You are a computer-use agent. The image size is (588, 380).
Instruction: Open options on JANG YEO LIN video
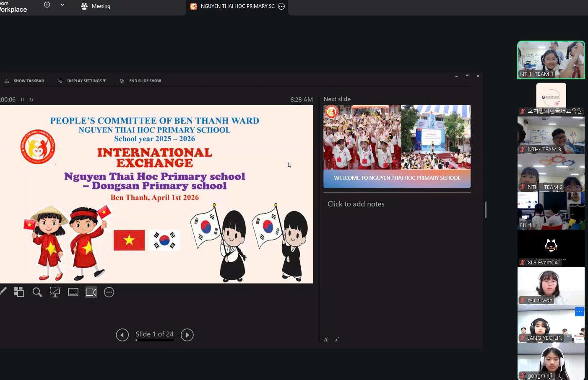[579, 312]
